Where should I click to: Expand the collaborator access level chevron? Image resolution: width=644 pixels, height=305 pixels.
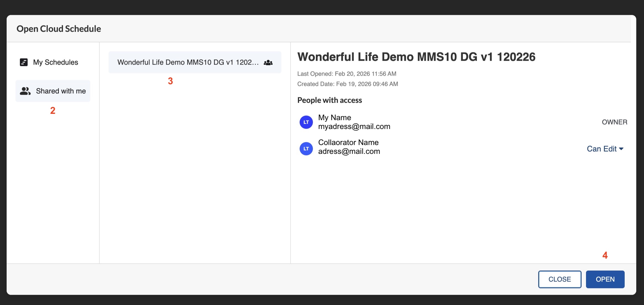(622, 149)
